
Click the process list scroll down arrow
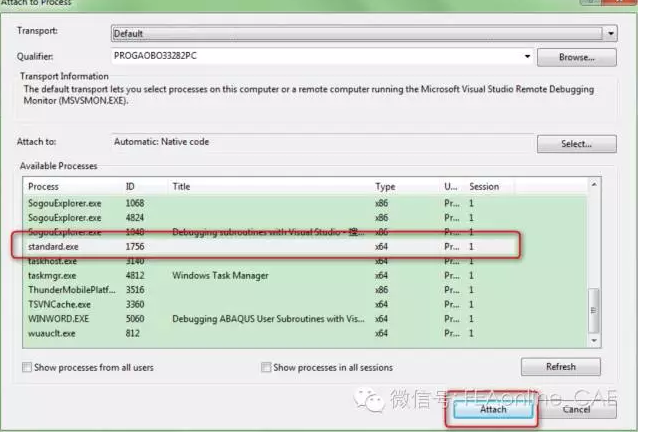coord(594,340)
